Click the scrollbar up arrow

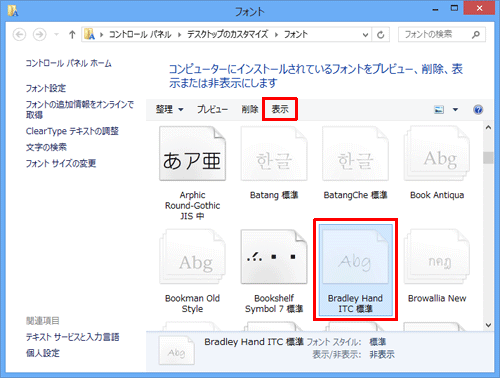488,127
